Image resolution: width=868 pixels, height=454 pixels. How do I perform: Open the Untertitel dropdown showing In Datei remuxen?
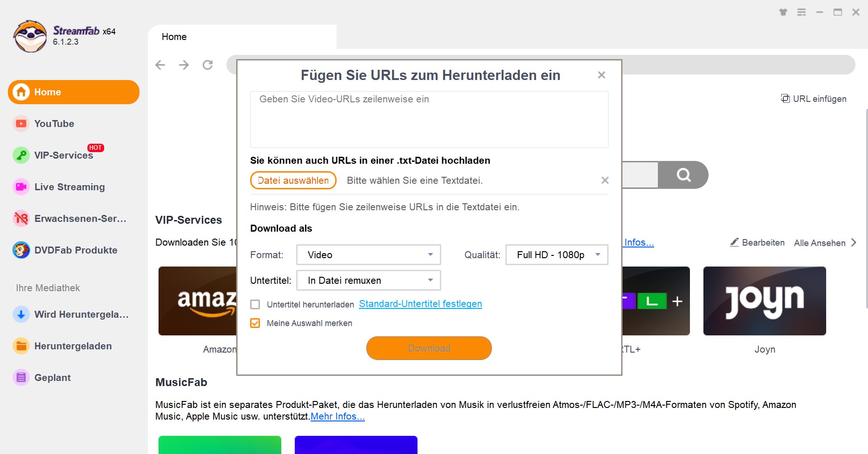click(369, 280)
